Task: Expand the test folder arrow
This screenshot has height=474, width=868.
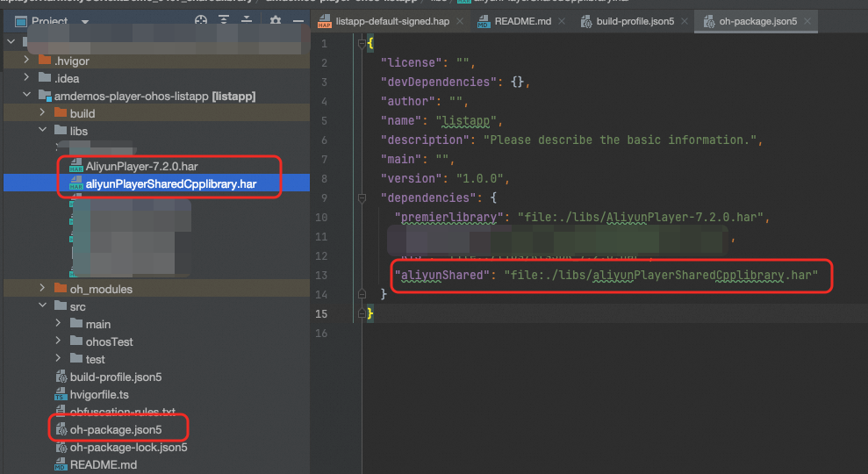Action: 58,358
